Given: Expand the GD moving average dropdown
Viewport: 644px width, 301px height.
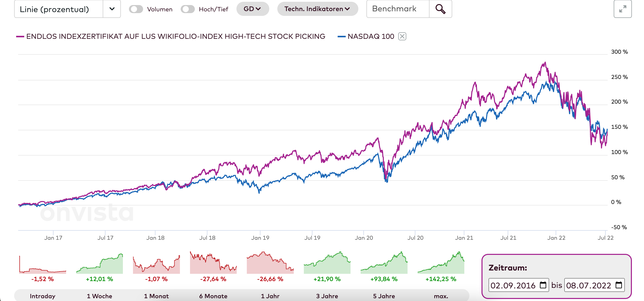Looking at the screenshot, I should coord(252,9).
